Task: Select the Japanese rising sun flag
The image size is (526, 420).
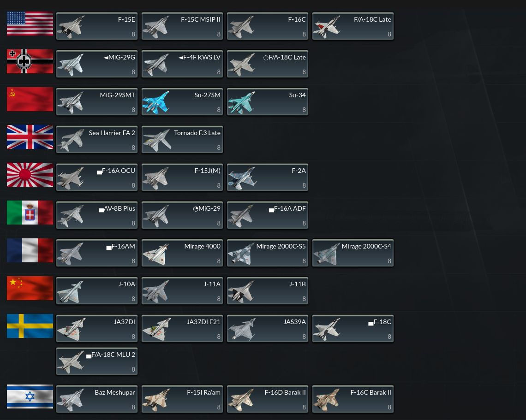Action: 30,175
